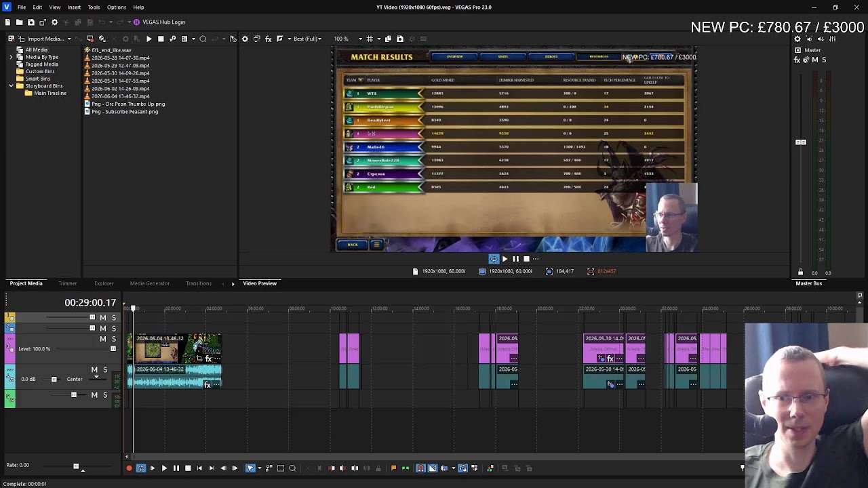The height and width of the screenshot is (488, 868).
Task: Open the VEGAS Hub Login
Action: [x=159, y=22]
